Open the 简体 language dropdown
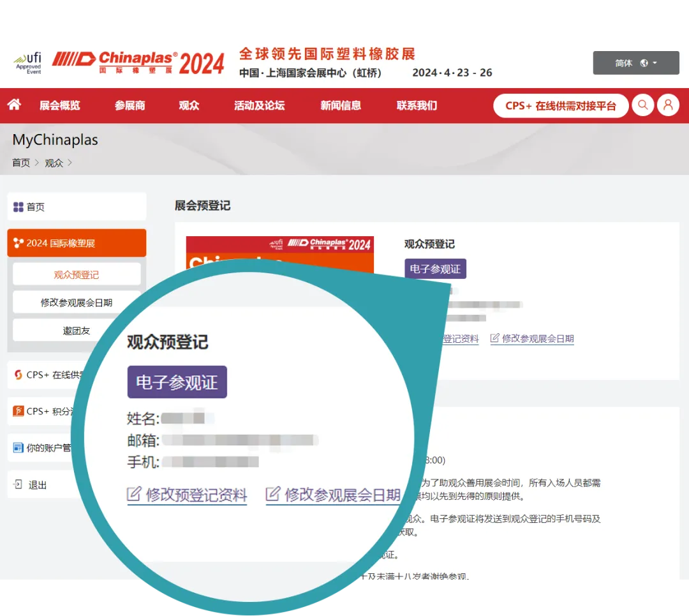 (x=636, y=63)
